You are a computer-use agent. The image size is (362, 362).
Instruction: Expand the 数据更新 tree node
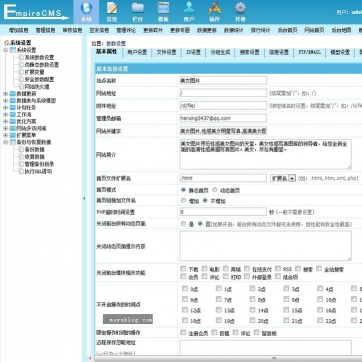(6, 94)
